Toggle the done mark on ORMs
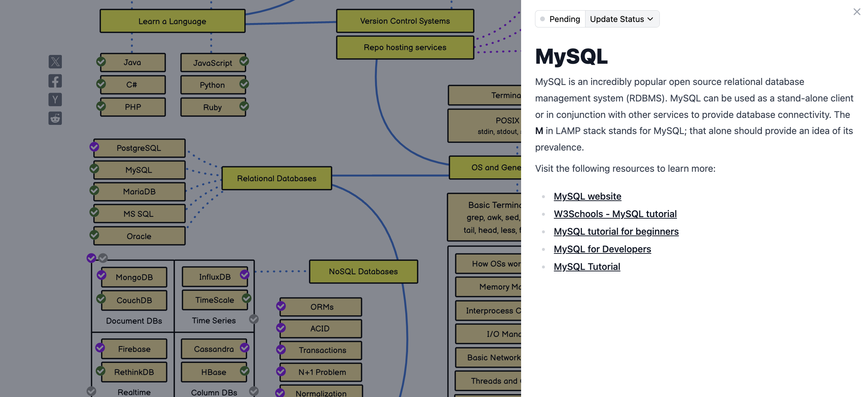This screenshot has height=397, width=868. click(x=281, y=306)
